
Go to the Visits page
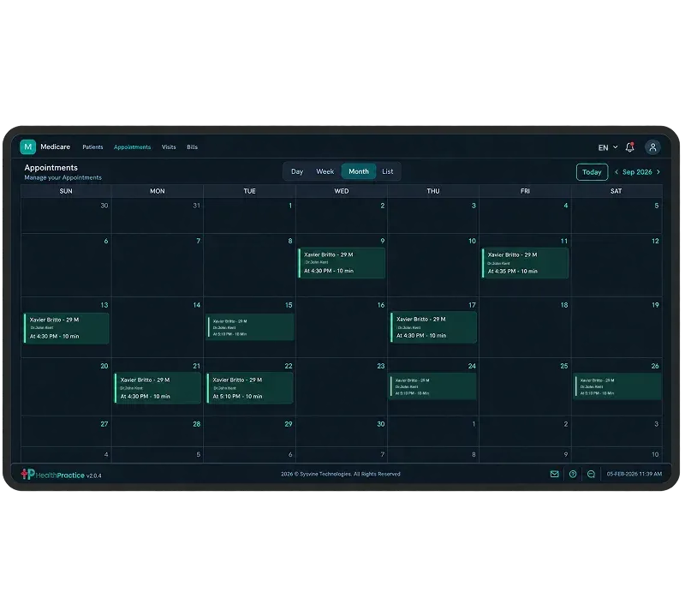point(169,147)
